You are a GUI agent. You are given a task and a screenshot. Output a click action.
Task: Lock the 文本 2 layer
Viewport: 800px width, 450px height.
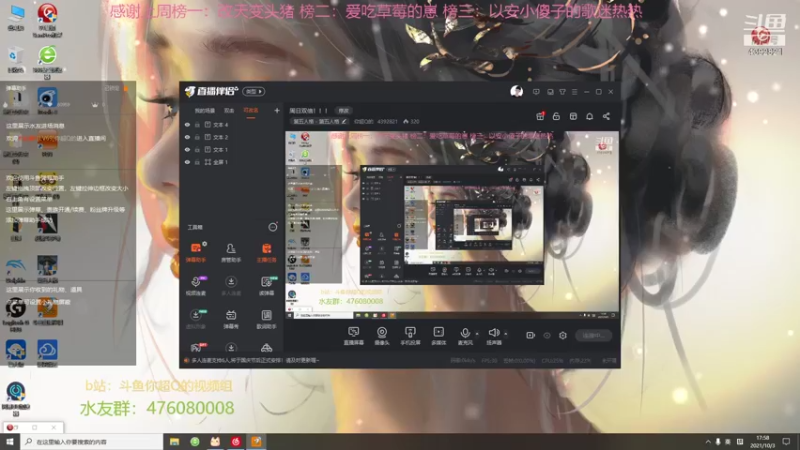point(197,137)
